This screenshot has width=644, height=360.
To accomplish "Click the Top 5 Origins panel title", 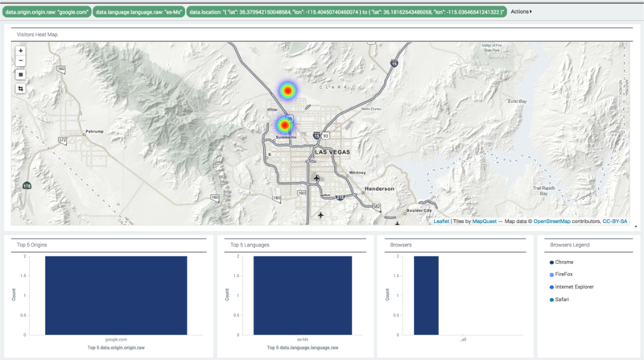I will [x=31, y=245].
